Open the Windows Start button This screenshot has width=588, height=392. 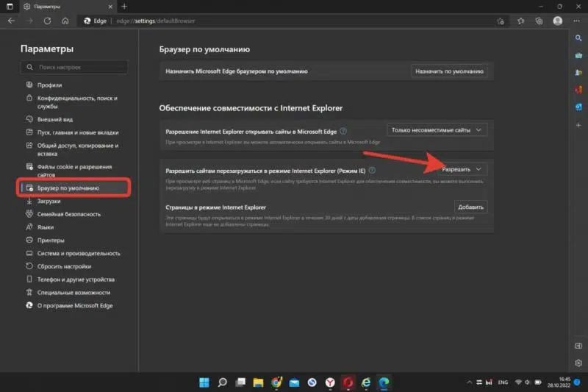204,382
